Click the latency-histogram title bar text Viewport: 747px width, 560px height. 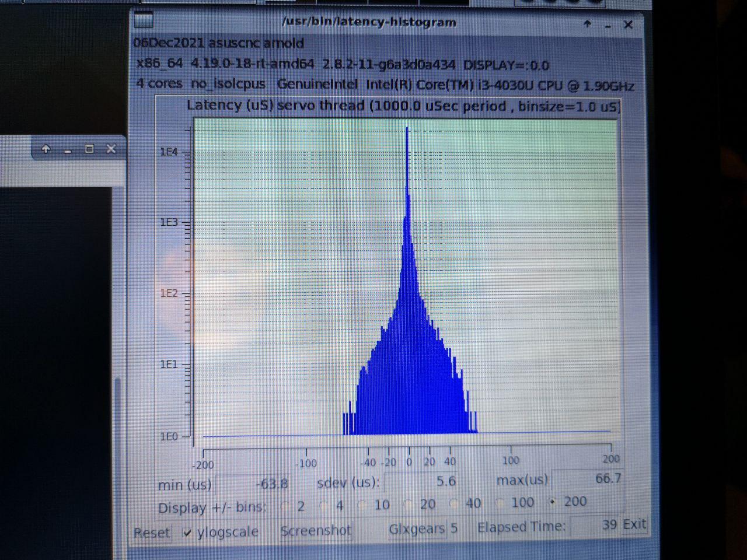[x=369, y=22]
